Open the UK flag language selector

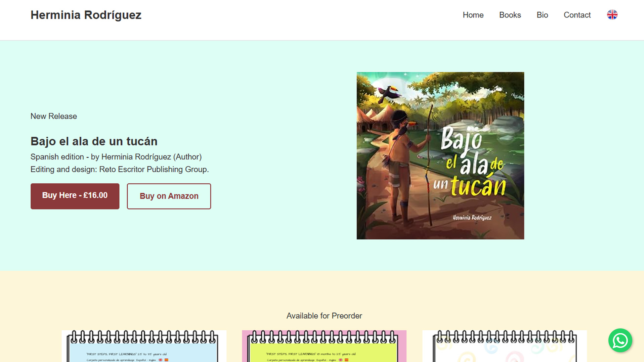click(x=612, y=15)
